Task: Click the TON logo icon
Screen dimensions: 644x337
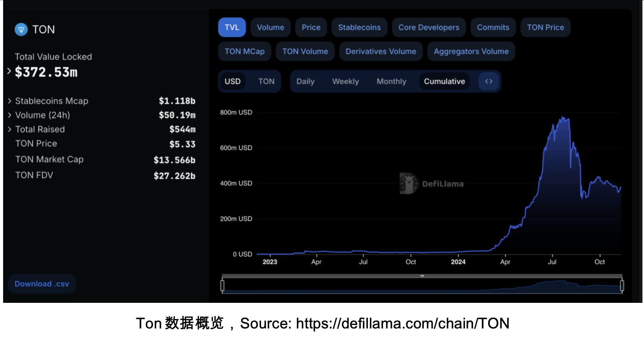Action: tap(21, 30)
